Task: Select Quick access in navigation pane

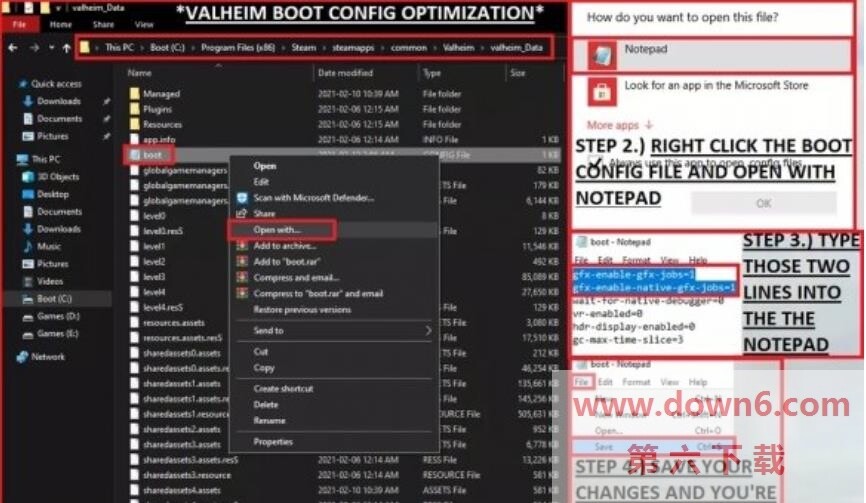Action: point(56,83)
